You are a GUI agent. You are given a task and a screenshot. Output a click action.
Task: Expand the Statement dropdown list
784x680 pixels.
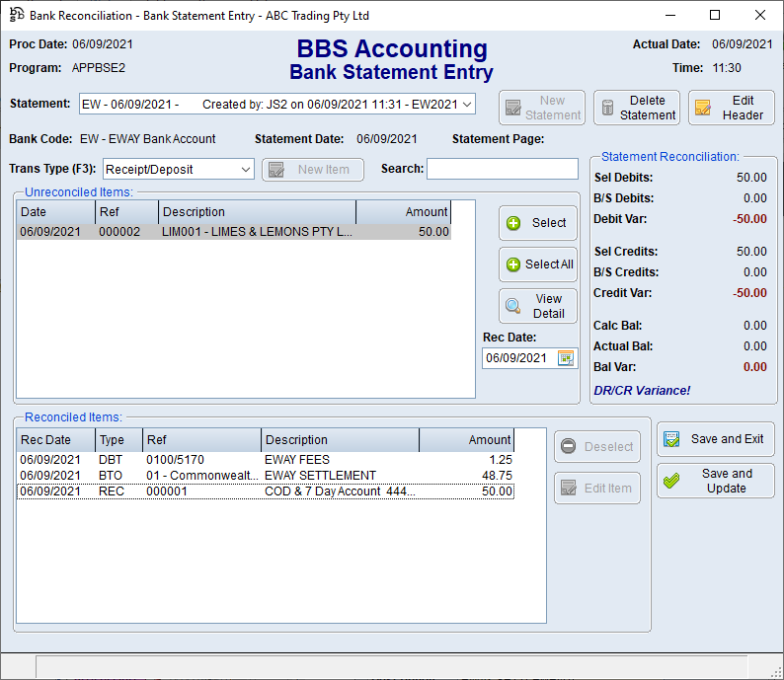coord(467,105)
